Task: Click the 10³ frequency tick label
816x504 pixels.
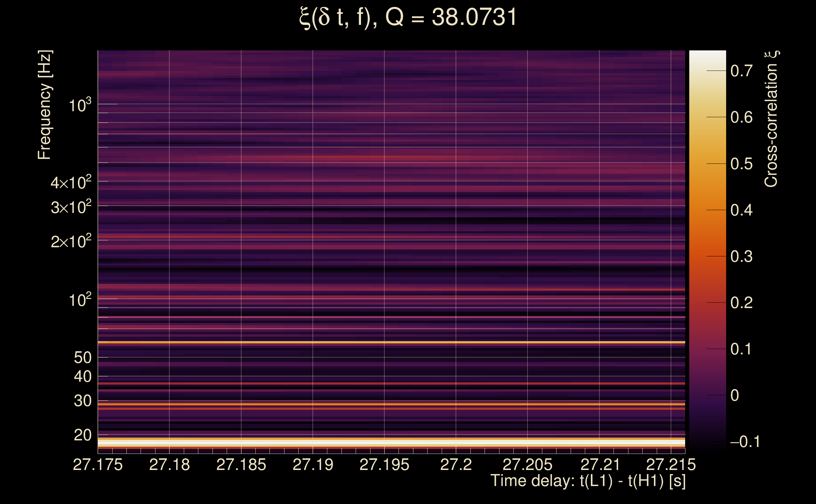Action: pos(80,105)
